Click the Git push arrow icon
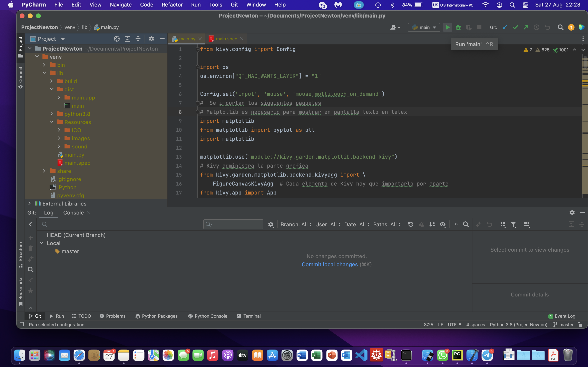The image size is (588, 367). click(x=526, y=28)
